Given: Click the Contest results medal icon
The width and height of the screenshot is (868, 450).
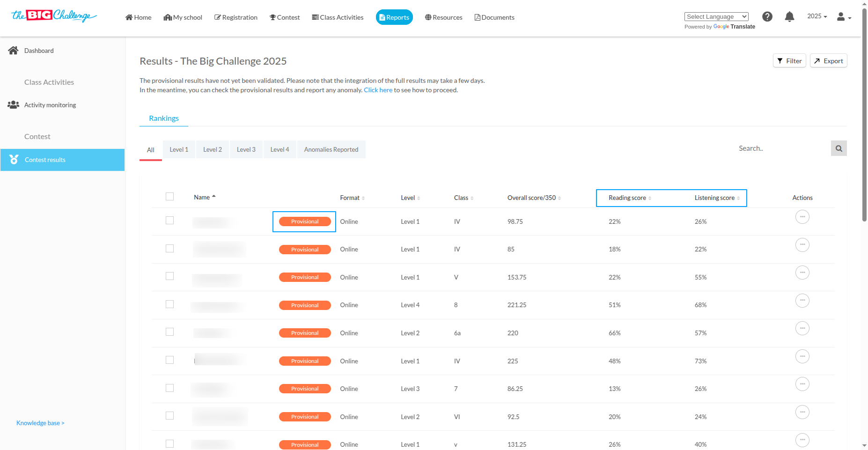Looking at the screenshot, I should tap(14, 160).
